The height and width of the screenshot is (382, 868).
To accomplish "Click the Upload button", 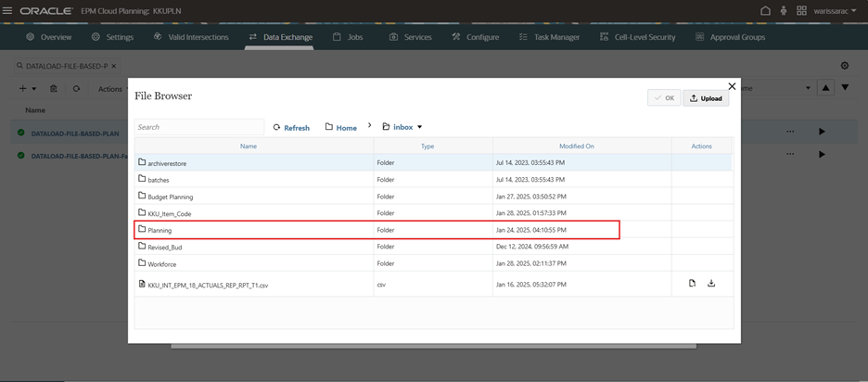I will [706, 98].
